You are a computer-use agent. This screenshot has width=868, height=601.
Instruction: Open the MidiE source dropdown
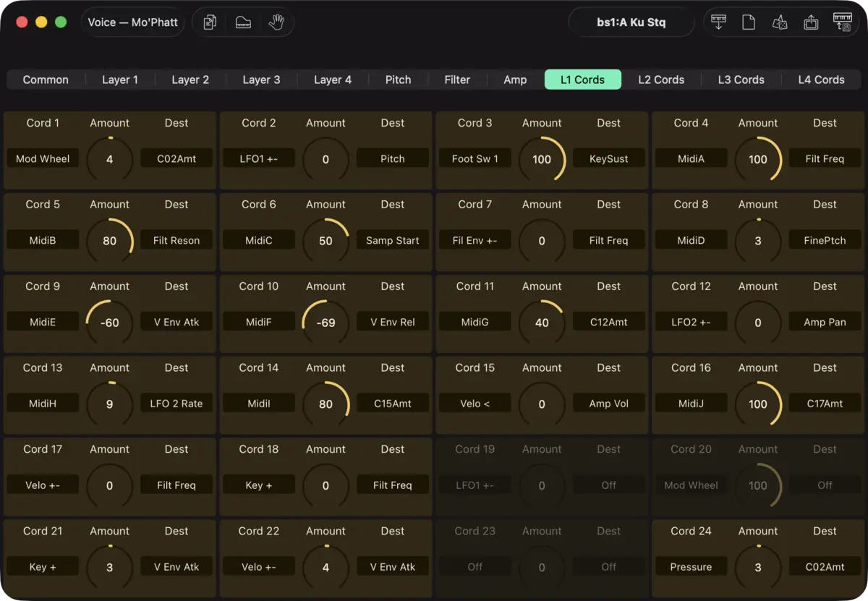pos(43,322)
